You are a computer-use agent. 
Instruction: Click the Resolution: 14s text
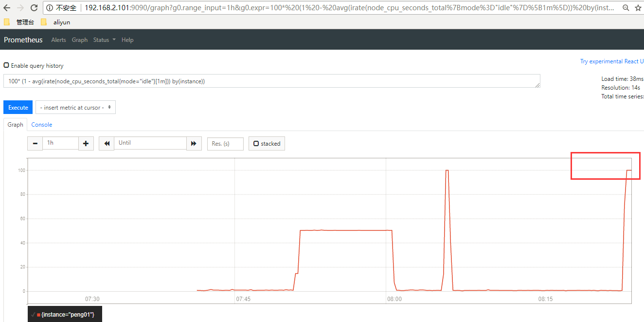(621, 88)
